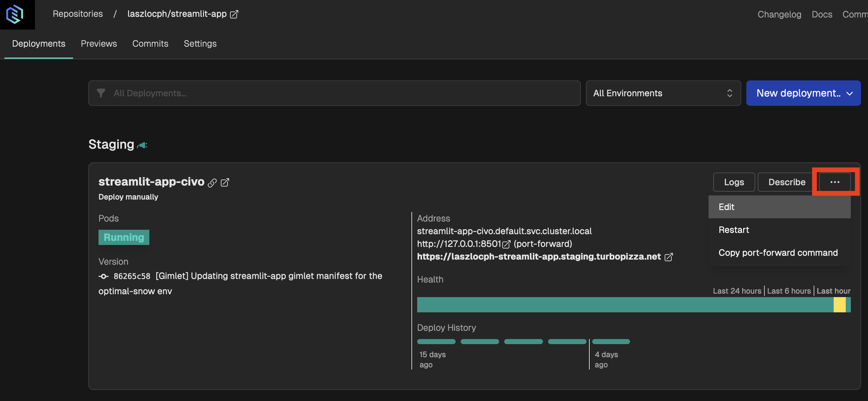Click the turbopizza.net deployment URL link
The width and height of the screenshot is (868, 401).
pos(539,256)
